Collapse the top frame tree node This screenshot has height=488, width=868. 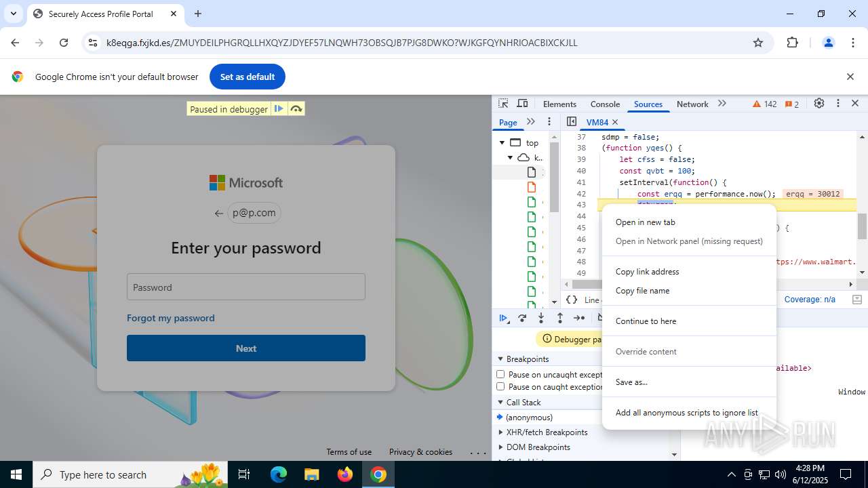(x=502, y=142)
